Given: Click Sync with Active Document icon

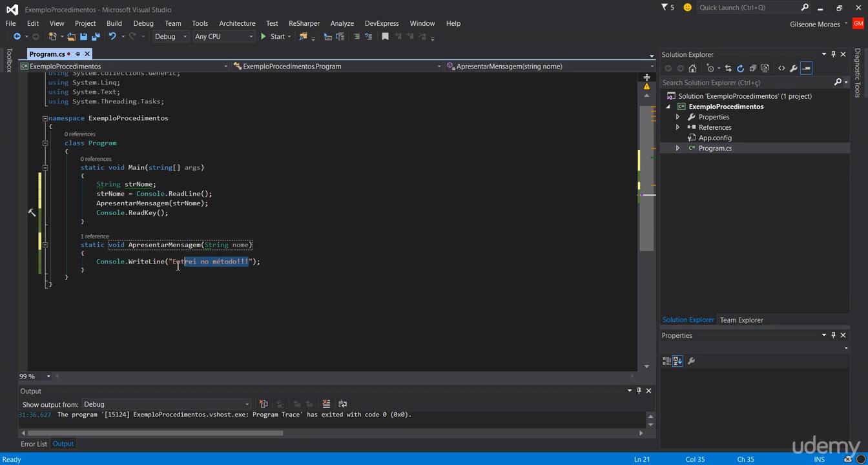Looking at the screenshot, I should pyautogui.click(x=728, y=68).
